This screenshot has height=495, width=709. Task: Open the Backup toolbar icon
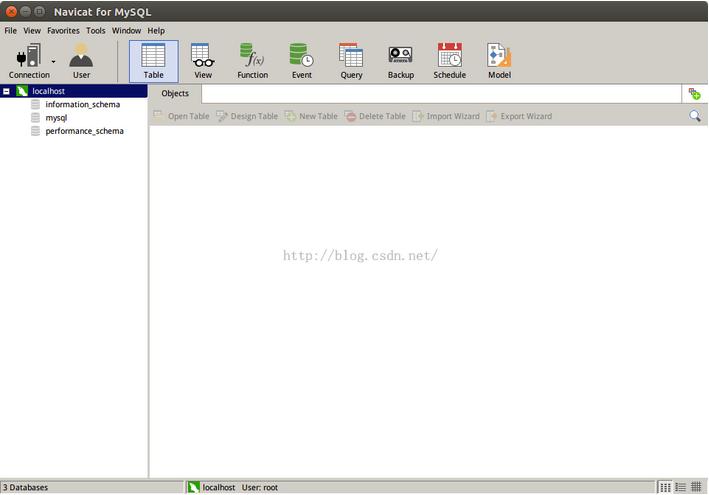click(x=401, y=61)
